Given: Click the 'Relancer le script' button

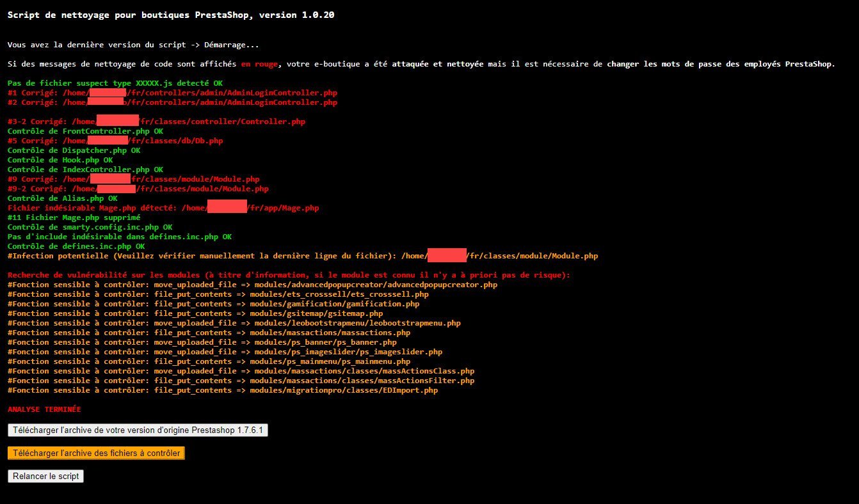Looking at the screenshot, I should 45,476.
